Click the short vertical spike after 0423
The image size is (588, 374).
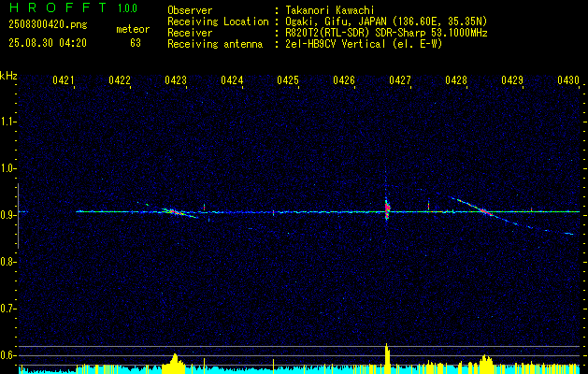pyautogui.click(x=204, y=207)
